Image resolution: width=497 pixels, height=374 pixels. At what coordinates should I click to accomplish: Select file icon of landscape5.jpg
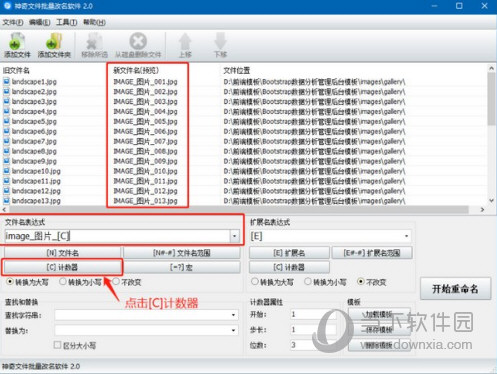pyautogui.click(x=6, y=121)
